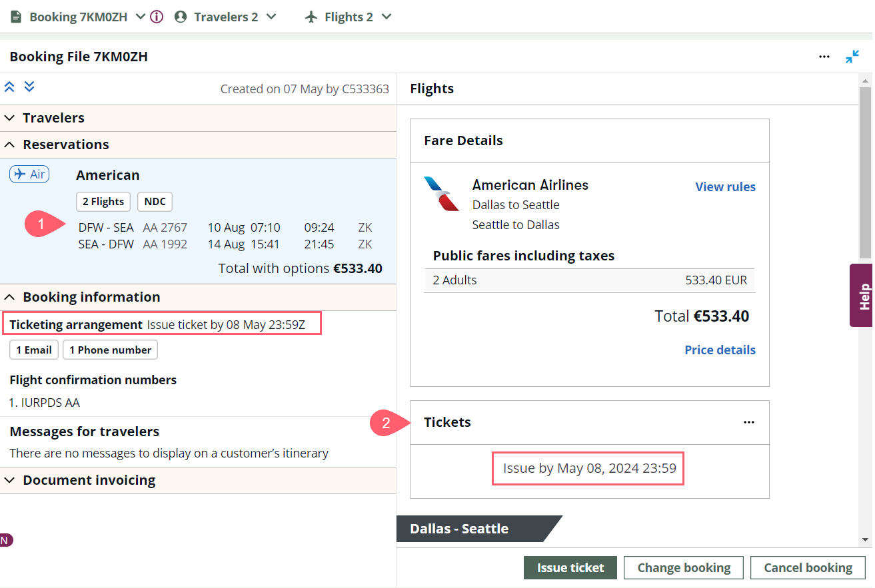Click flight number AA 1992
875x588 pixels.
click(x=165, y=244)
